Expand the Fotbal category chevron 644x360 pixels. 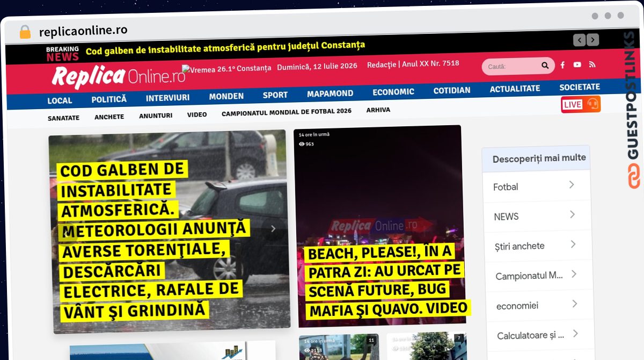(x=572, y=185)
